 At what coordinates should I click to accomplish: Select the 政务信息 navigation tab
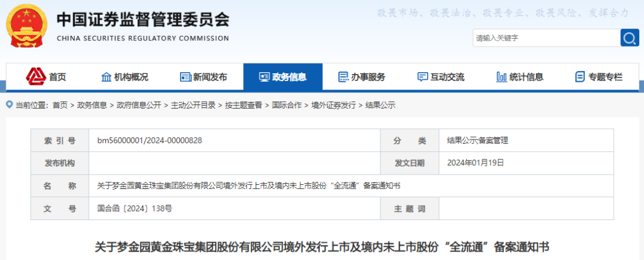pos(283,77)
